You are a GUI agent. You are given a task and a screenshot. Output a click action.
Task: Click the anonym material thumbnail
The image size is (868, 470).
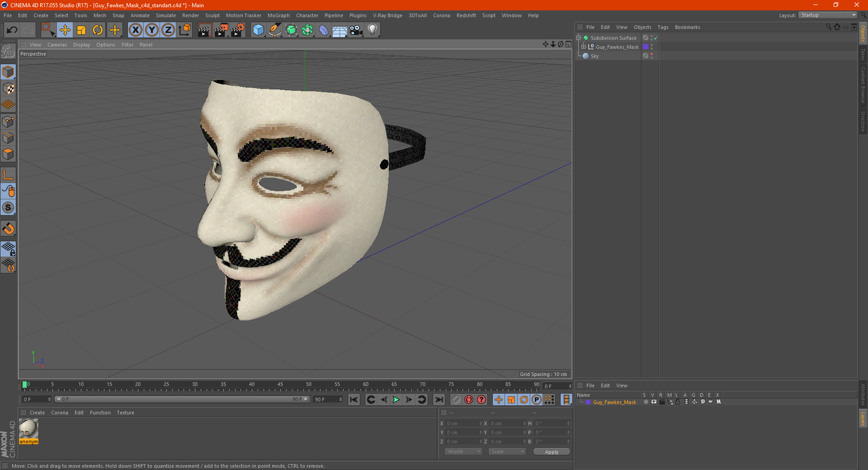tap(28, 429)
